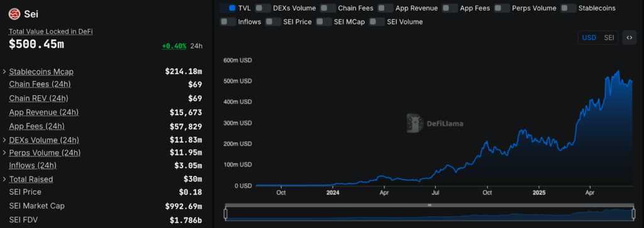Screen dimensions: 644x228
Task: Expand the Perps Volume (24h) row
Action: tap(4, 152)
